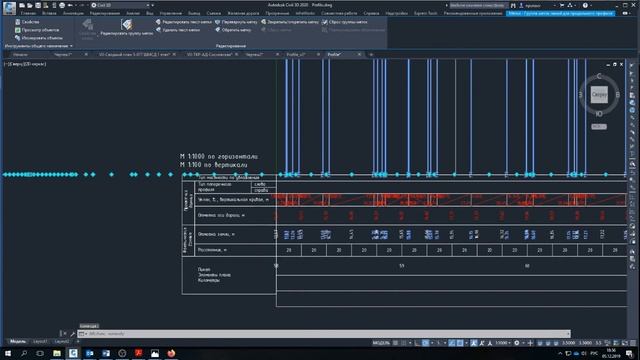Switch to the Модель layout tab
This screenshot has height=360, width=640.
pos(18,341)
